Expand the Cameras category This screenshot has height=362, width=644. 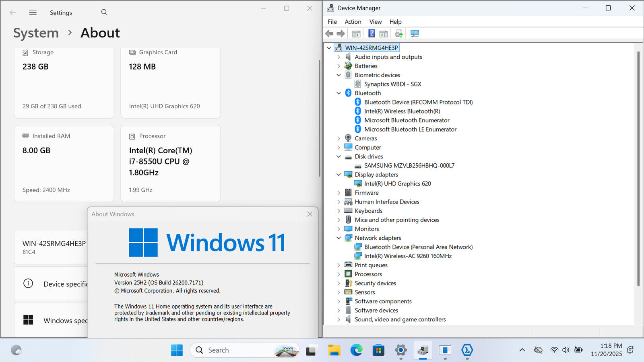click(x=339, y=138)
